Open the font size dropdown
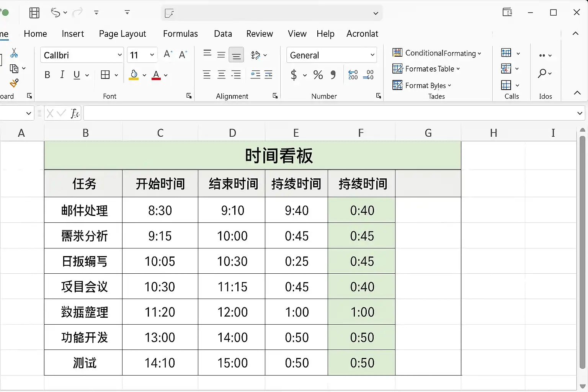Screen dimensions: 588x392 pos(152,55)
